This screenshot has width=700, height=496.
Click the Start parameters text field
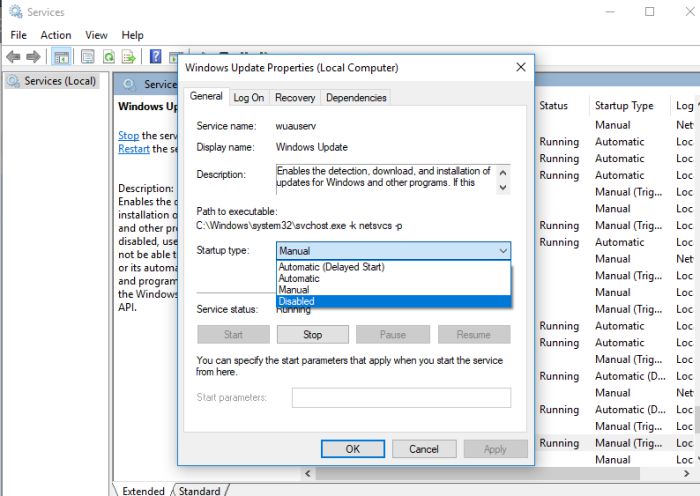click(401, 397)
